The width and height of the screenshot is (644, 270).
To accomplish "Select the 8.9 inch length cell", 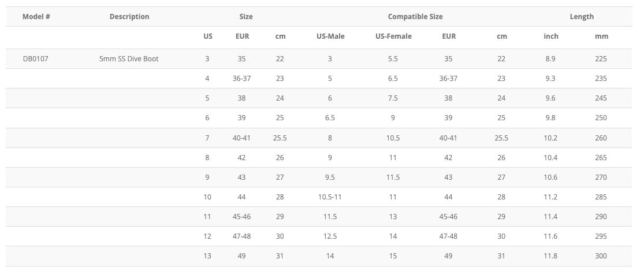I will 551,58.
